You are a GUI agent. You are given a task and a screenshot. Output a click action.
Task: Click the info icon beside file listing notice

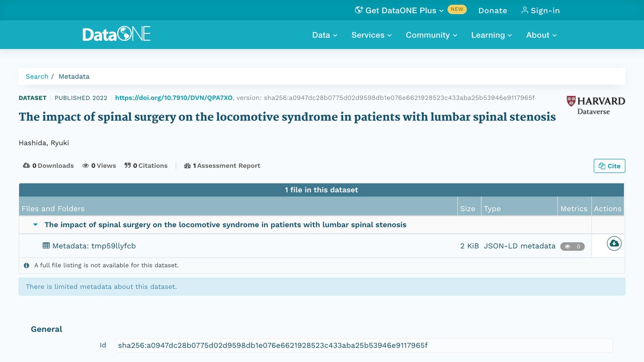(x=27, y=265)
